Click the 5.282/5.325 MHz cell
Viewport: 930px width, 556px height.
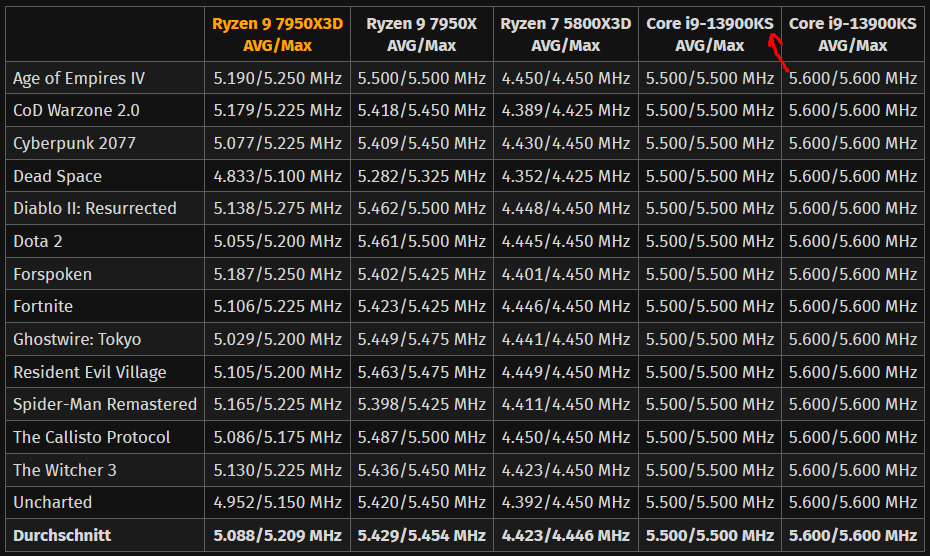pyautogui.click(x=422, y=176)
